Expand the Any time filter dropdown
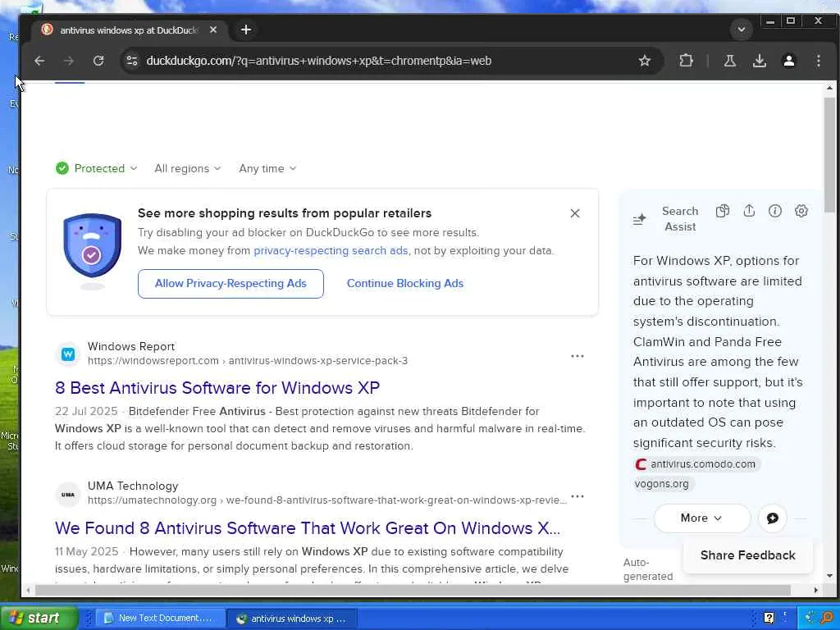This screenshot has height=630, width=840. 267,168
